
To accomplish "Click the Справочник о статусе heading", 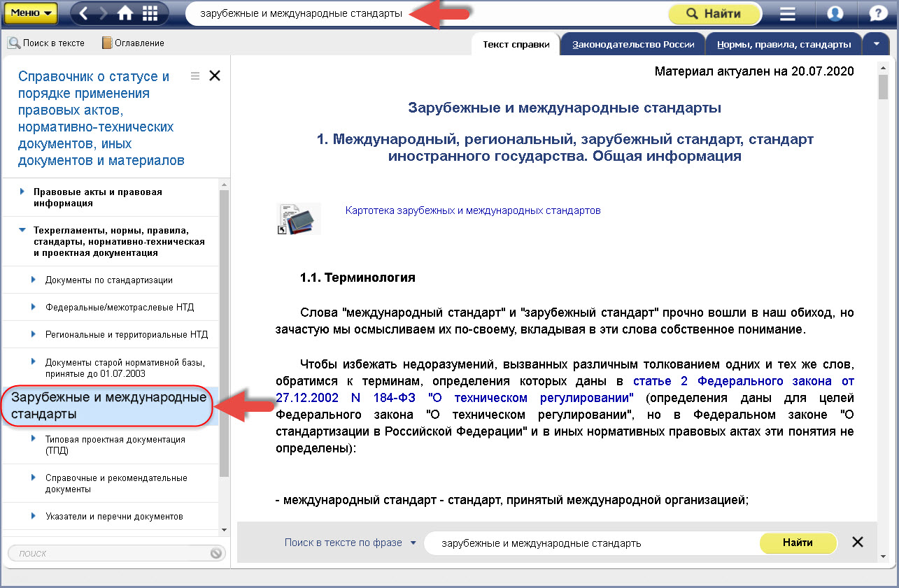I will coord(101,119).
